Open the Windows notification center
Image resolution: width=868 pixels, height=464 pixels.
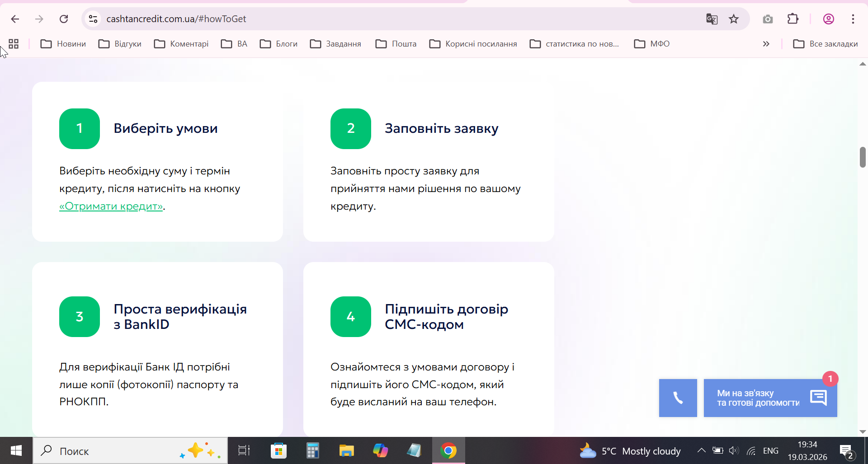coord(847,451)
